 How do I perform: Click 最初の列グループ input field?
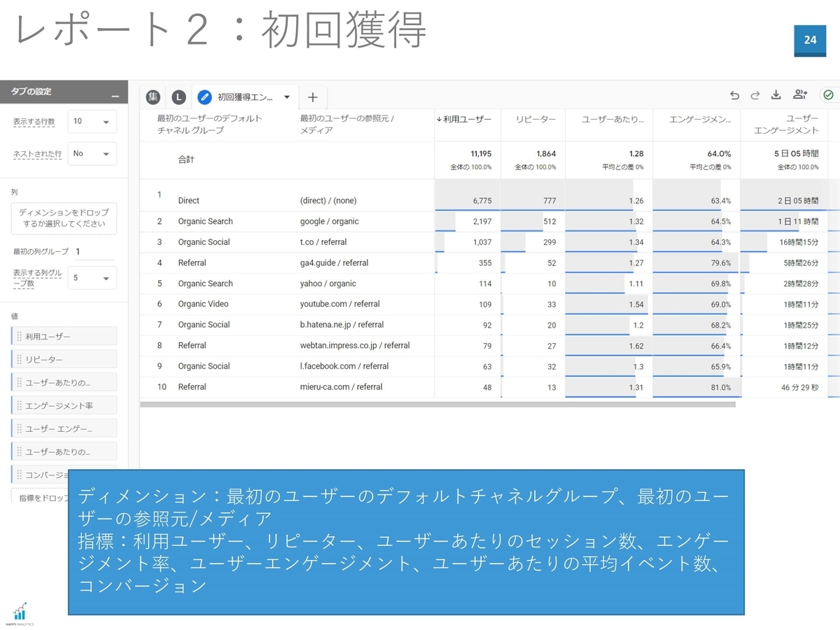tap(94, 252)
